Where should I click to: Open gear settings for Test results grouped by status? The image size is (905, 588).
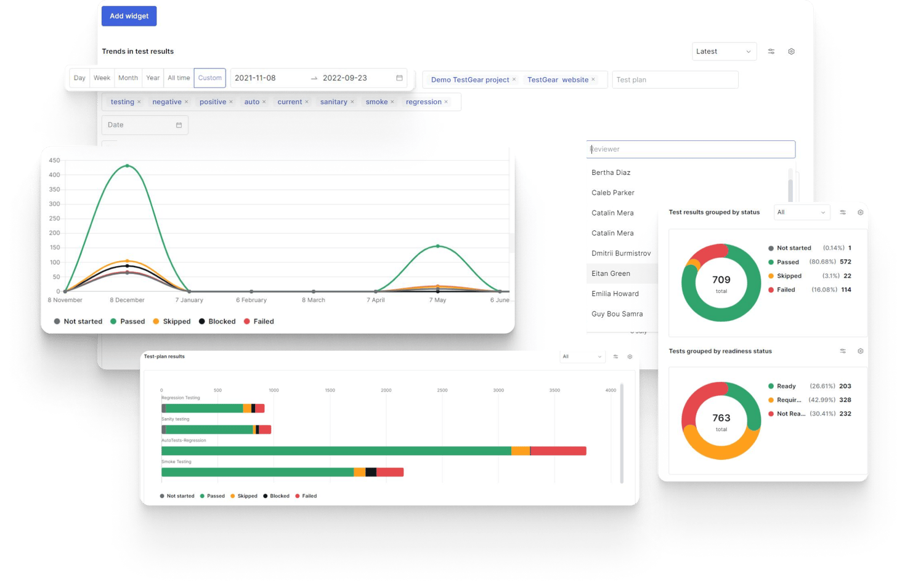[860, 212]
